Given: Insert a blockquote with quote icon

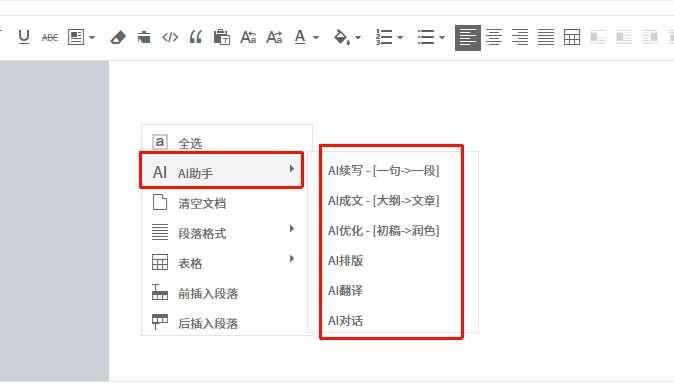Looking at the screenshot, I should [196, 37].
